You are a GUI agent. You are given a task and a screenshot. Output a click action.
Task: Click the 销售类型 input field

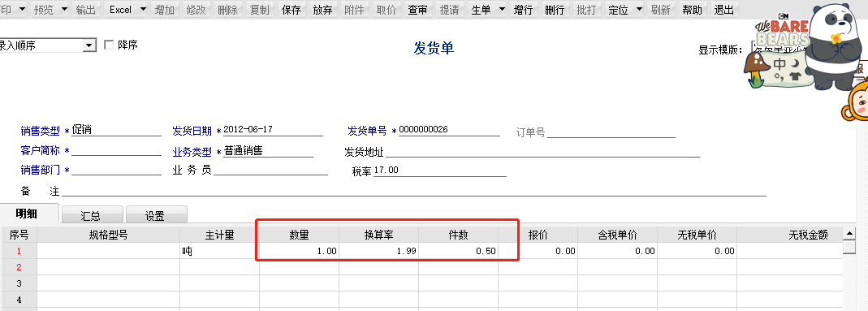[116, 130]
